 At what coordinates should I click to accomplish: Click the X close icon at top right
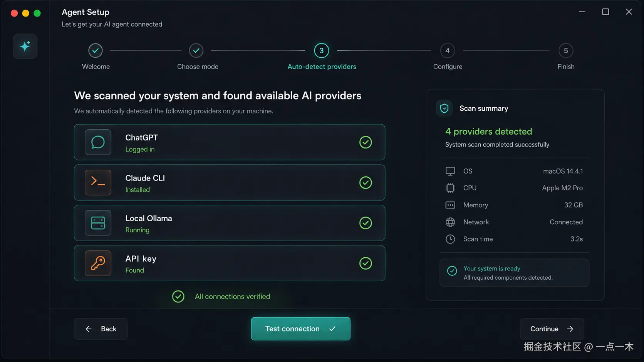tap(629, 12)
